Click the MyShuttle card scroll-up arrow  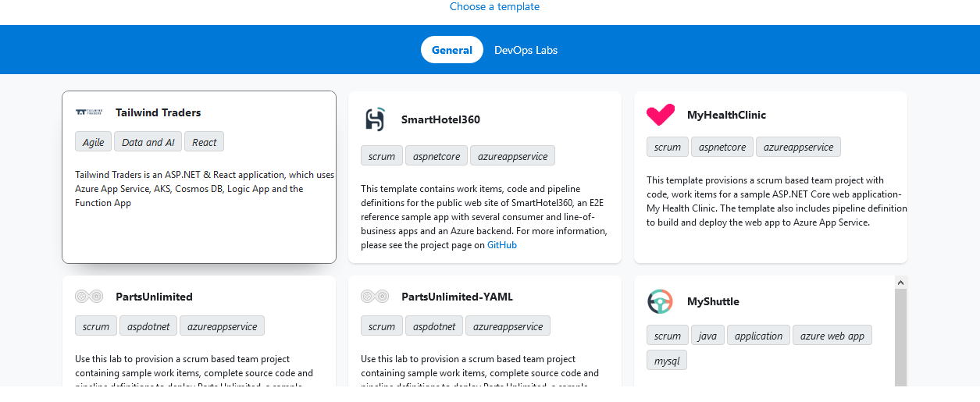tap(900, 283)
